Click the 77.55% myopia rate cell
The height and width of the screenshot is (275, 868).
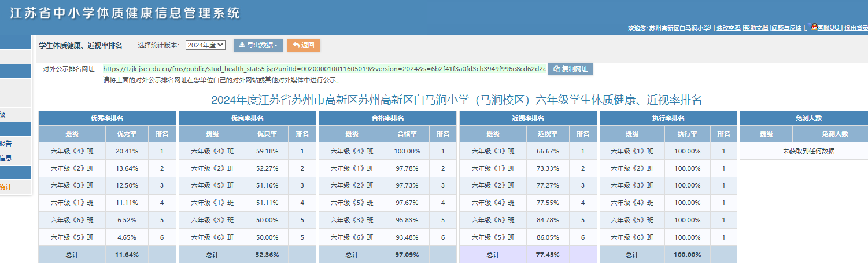coord(548,203)
